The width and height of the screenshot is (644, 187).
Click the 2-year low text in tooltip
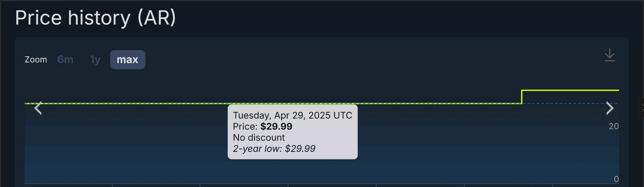click(x=274, y=148)
